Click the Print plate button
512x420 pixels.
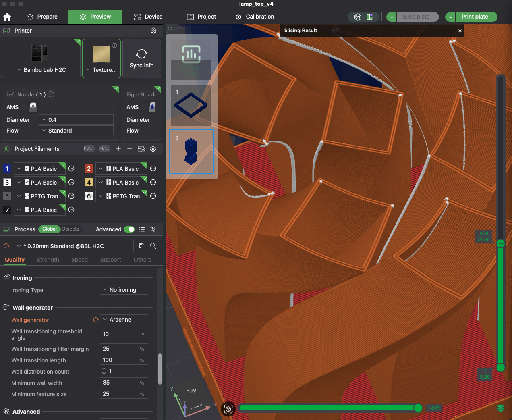tap(475, 17)
